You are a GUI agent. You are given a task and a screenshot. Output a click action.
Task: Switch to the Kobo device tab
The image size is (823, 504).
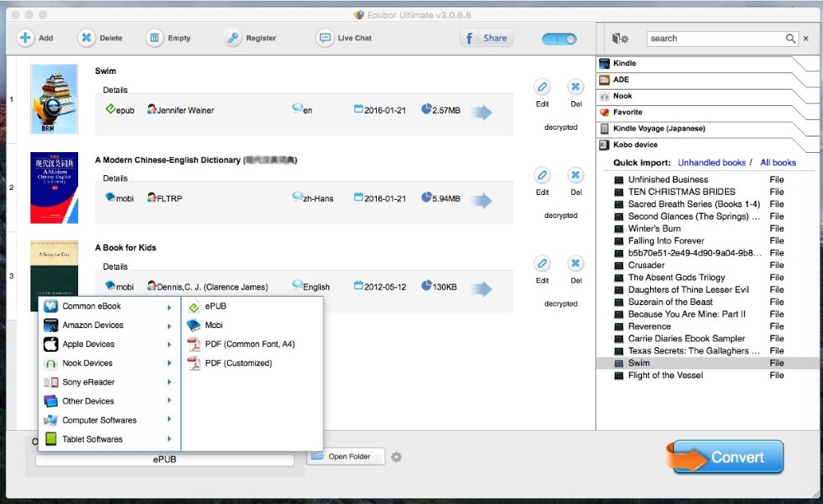click(x=634, y=144)
